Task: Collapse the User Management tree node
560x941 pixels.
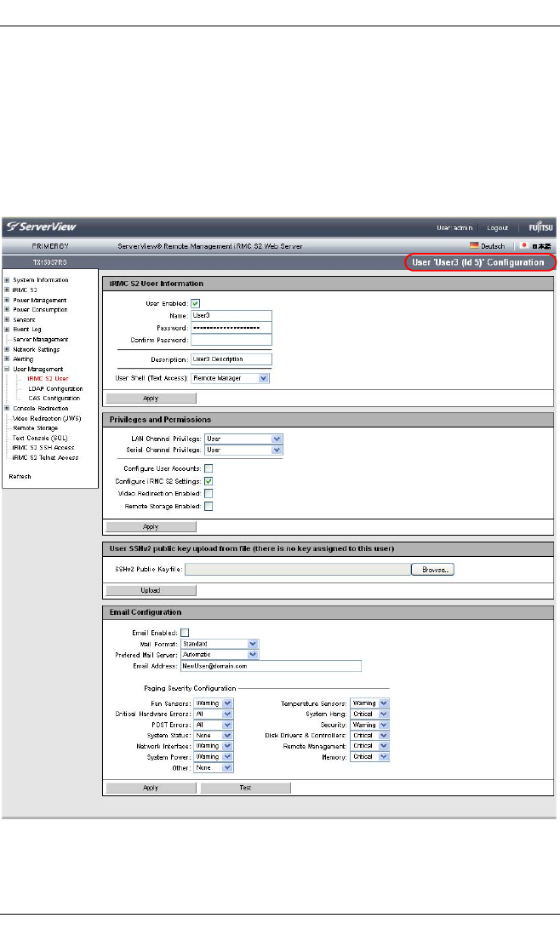Action: click(x=7, y=369)
